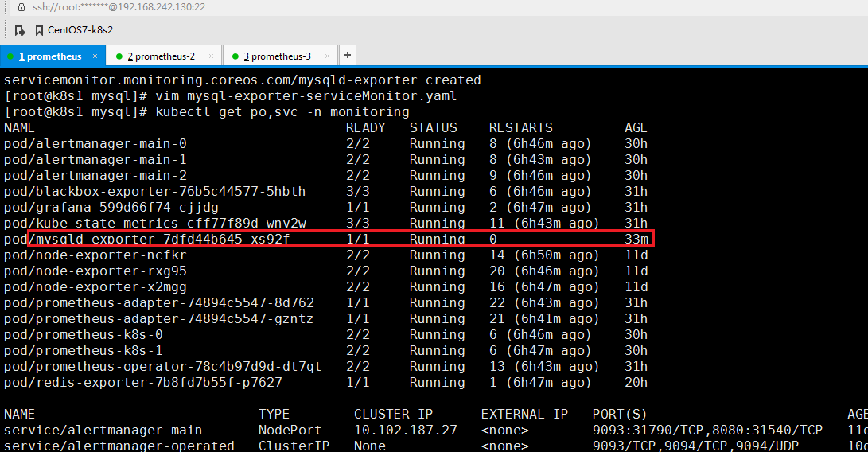This screenshot has width=868, height=452.
Task: Click the 20h age of redis-exporter pod
Action: tap(636, 383)
